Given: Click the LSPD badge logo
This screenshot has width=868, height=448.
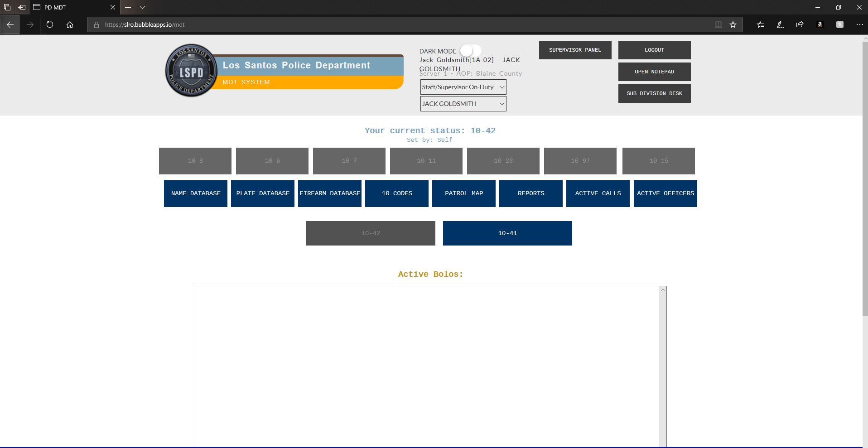Looking at the screenshot, I should [191, 71].
